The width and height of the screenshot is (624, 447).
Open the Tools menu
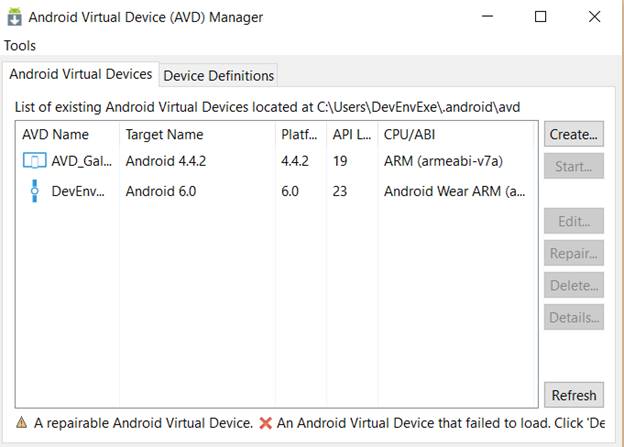(20, 45)
